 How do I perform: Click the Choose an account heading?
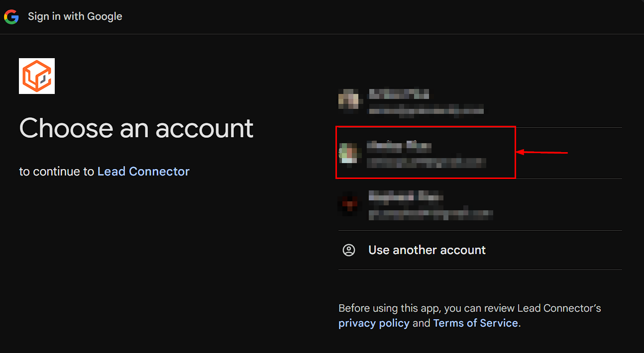click(136, 128)
